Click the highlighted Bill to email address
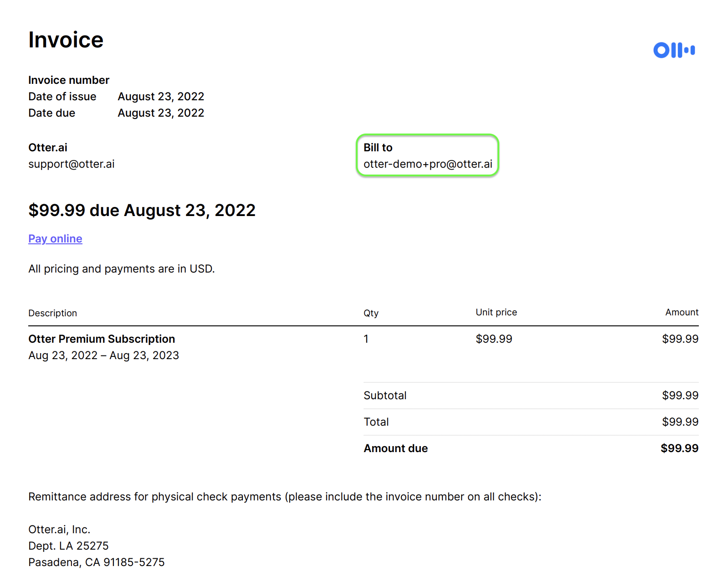The image size is (728, 587). 428,164
